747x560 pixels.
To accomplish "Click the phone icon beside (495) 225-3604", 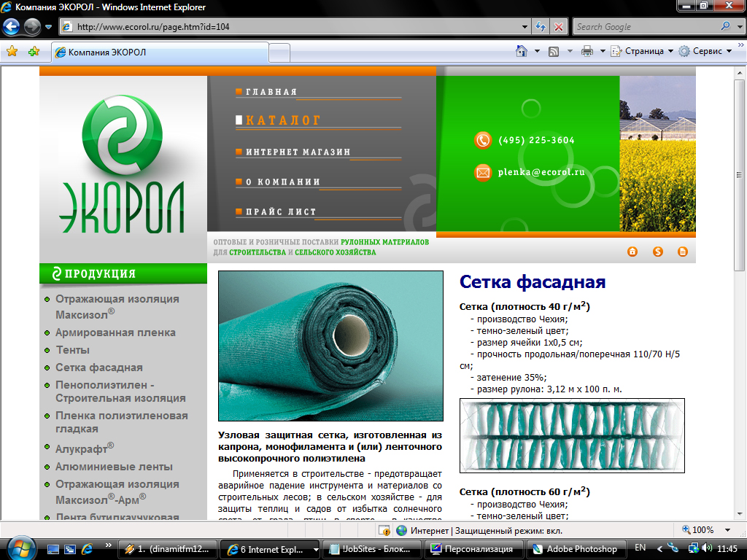I will (482, 140).
